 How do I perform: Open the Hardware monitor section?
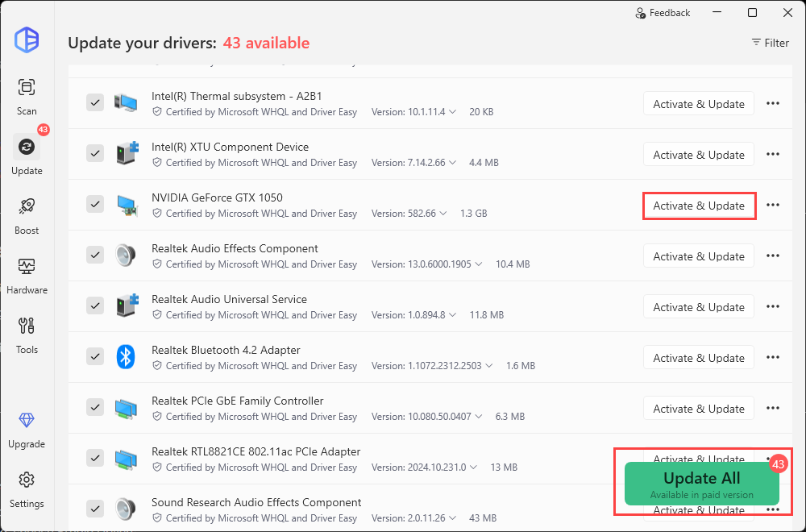[27, 275]
